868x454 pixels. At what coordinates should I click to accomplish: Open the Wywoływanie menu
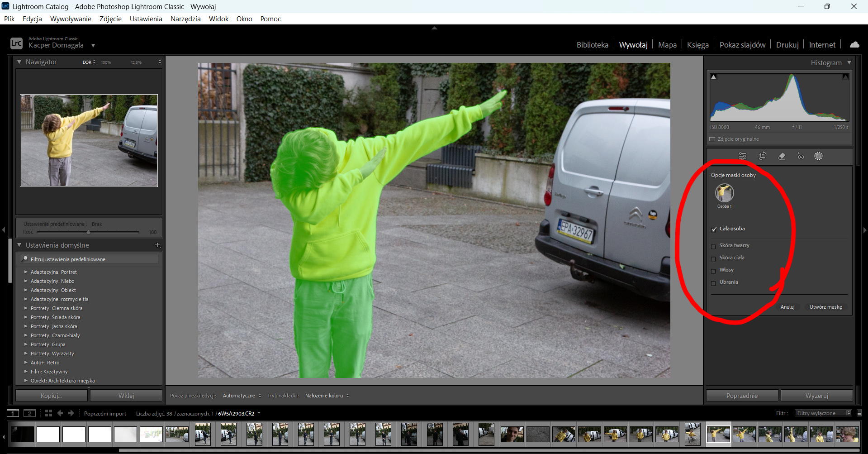[x=71, y=19]
